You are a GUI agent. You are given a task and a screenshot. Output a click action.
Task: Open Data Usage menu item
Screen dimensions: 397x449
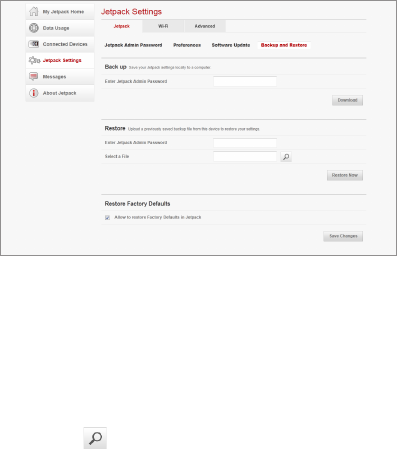(60, 28)
